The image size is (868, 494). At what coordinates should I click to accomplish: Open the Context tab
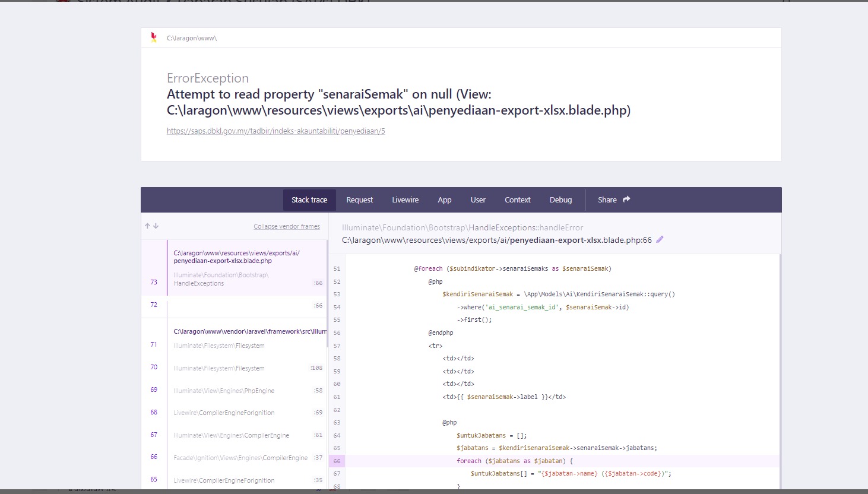tap(517, 200)
